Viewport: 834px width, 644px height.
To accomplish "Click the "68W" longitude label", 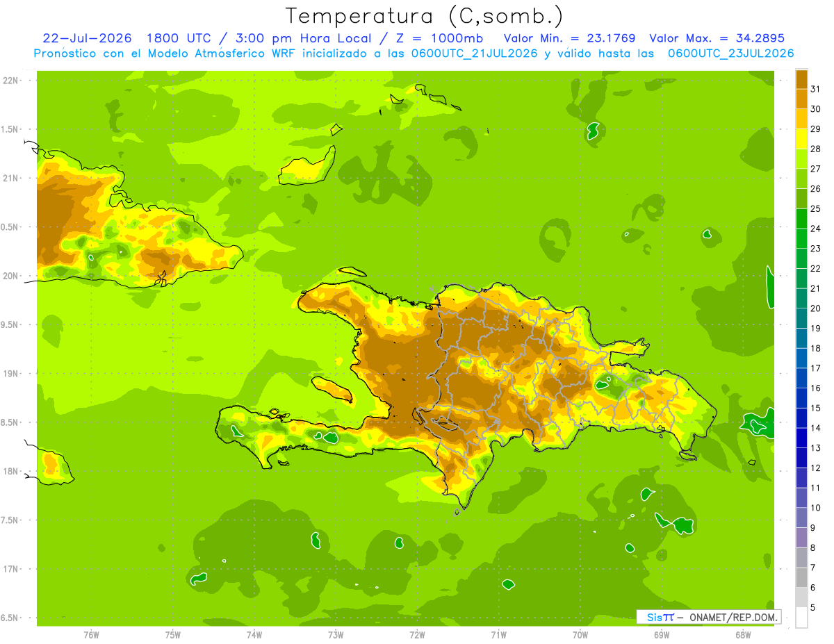I will (743, 634).
